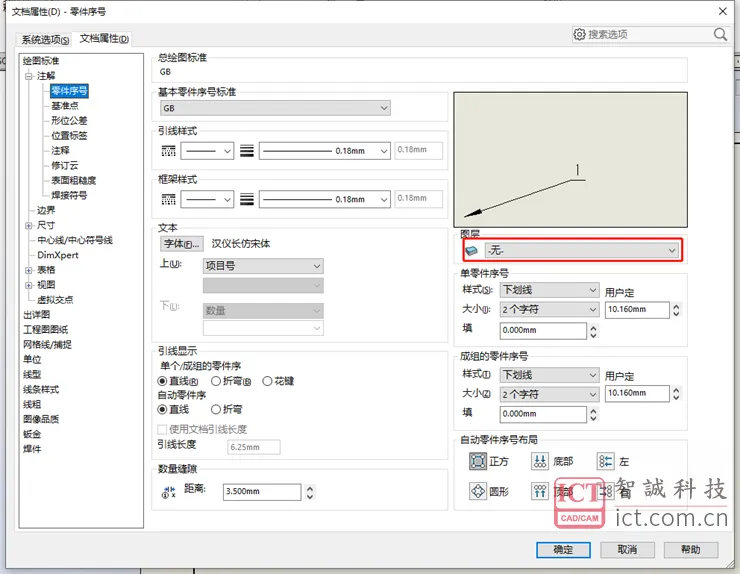Screen dimensions: 740x574
Task: Select the 顶部 top balloon layout icon
Action: click(x=540, y=491)
